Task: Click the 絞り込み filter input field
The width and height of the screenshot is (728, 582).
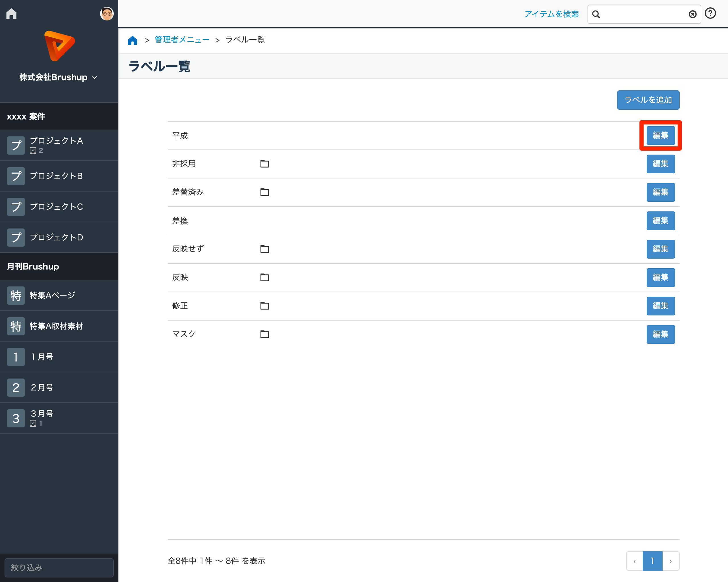Action: [x=59, y=568]
